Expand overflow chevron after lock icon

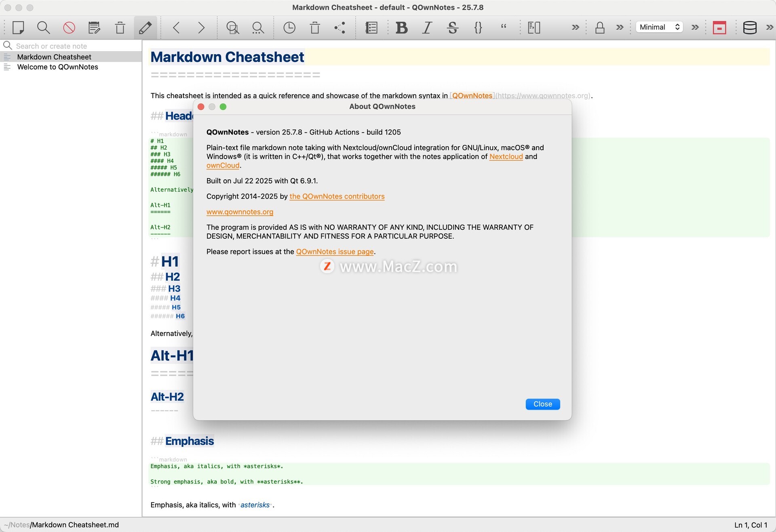(620, 27)
